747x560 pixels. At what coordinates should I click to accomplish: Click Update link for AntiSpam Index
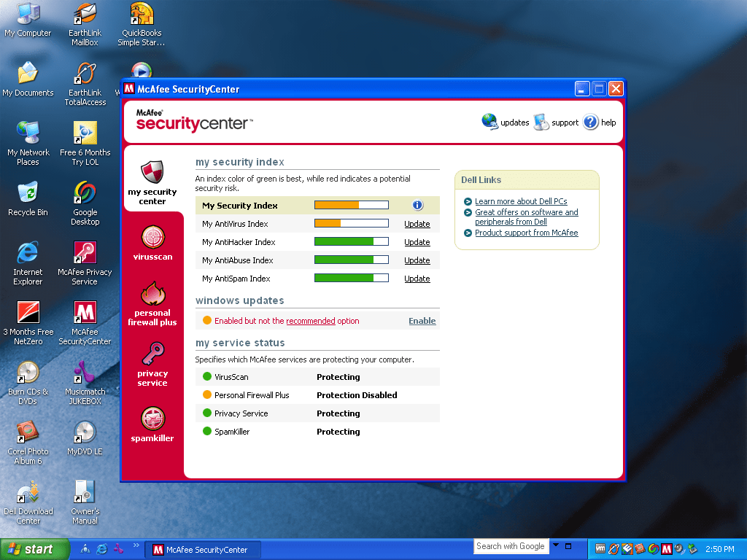(417, 279)
